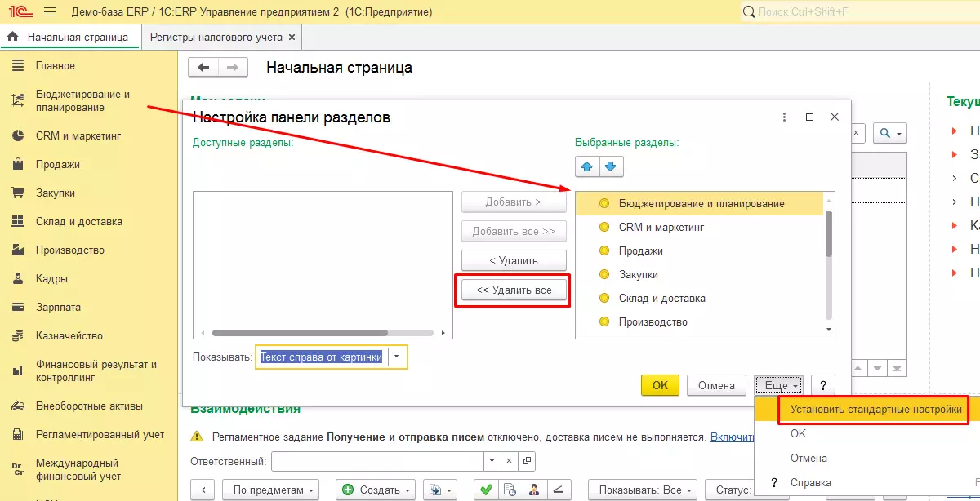Viewport: 980px width, 501px height.
Task: Choose Справка in the Еще menu
Action: tap(811, 483)
